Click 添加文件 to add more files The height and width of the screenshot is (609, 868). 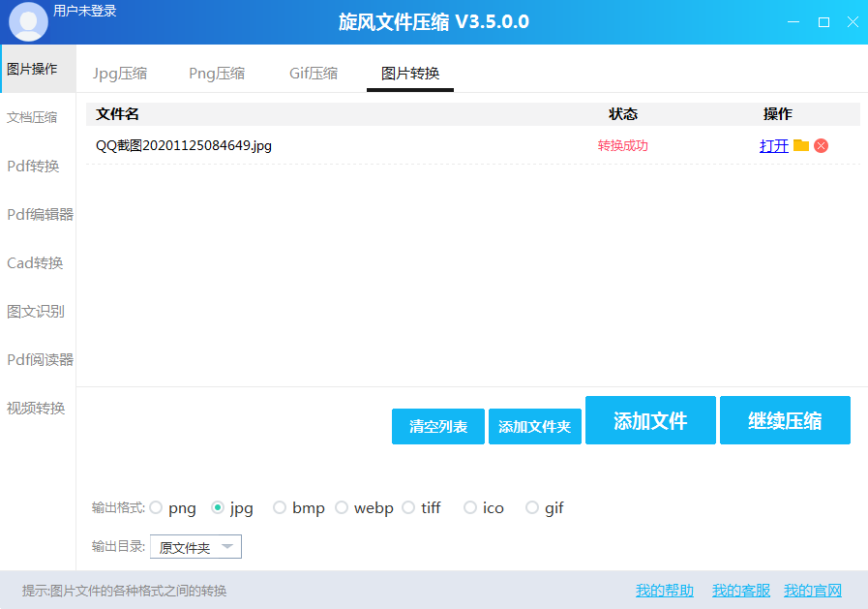pyautogui.click(x=650, y=419)
